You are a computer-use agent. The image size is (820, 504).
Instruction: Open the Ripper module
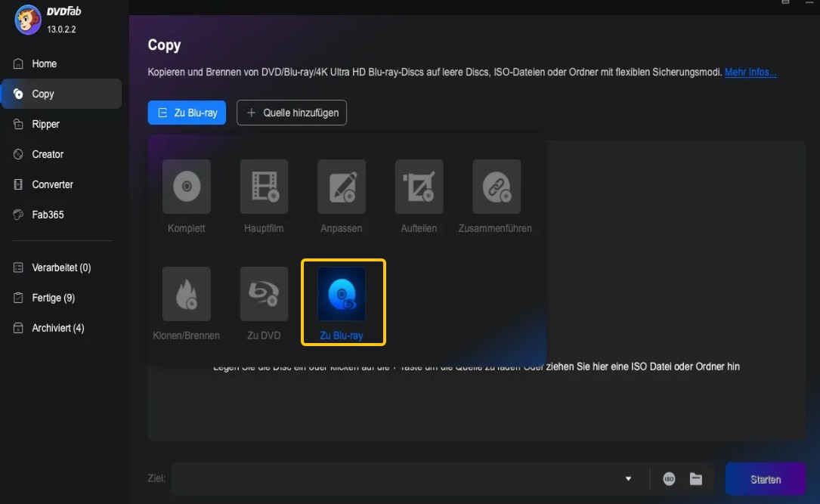pos(62,125)
